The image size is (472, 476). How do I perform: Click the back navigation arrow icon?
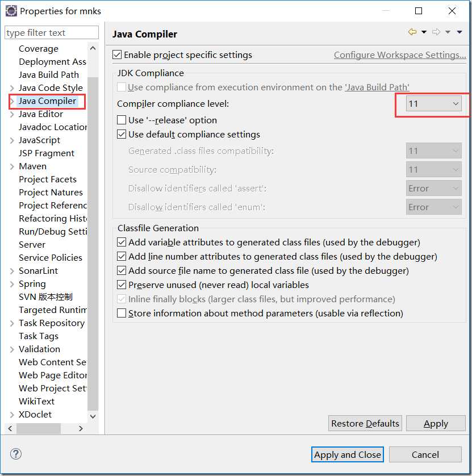pos(412,32)
